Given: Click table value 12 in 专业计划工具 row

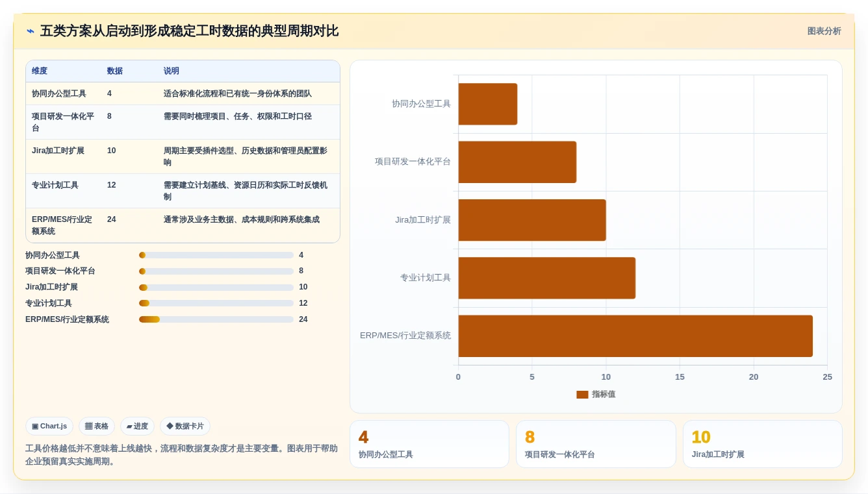Looking at the screenshot, I should coord(112,185).
